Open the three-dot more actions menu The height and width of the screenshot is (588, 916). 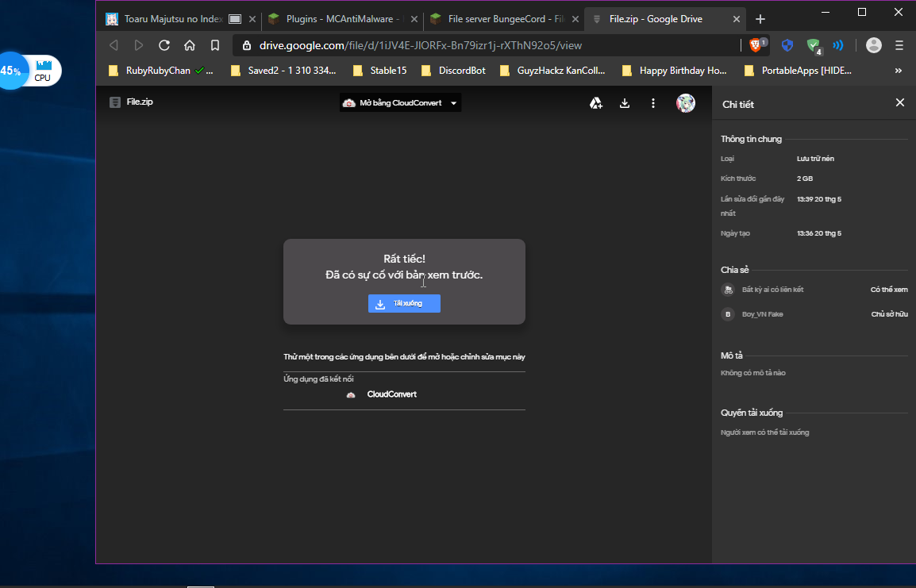(653, 103)
